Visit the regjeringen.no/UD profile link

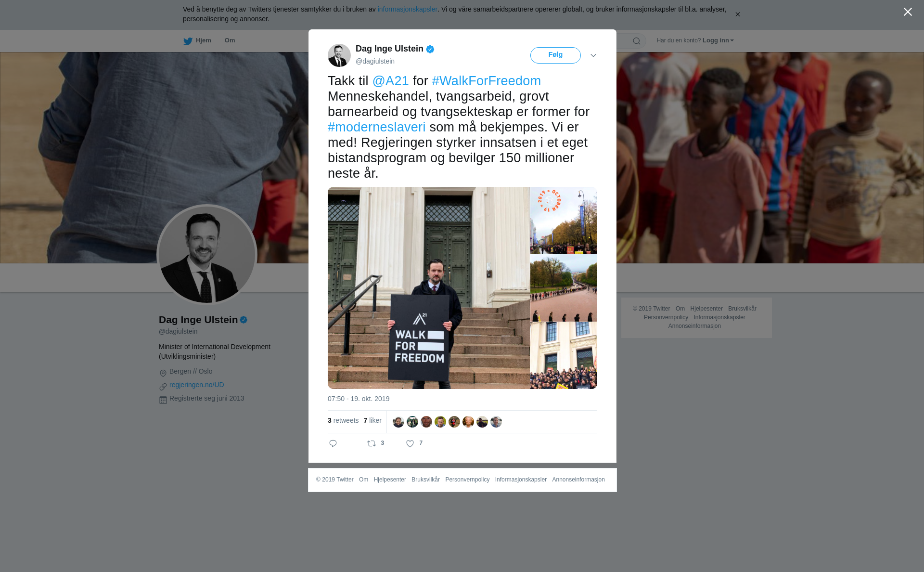pos(197,385)
